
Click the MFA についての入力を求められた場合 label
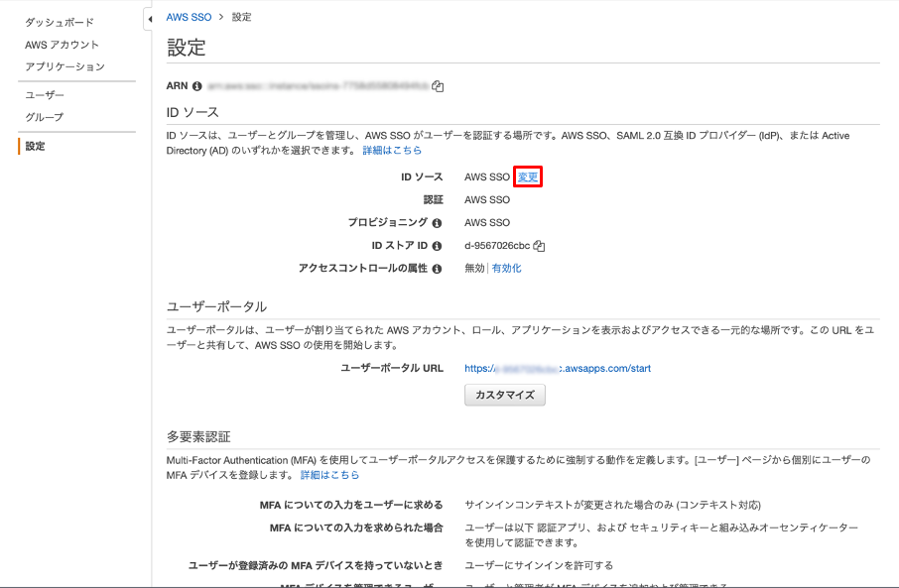pyautogui.click(x=356, y=528)
